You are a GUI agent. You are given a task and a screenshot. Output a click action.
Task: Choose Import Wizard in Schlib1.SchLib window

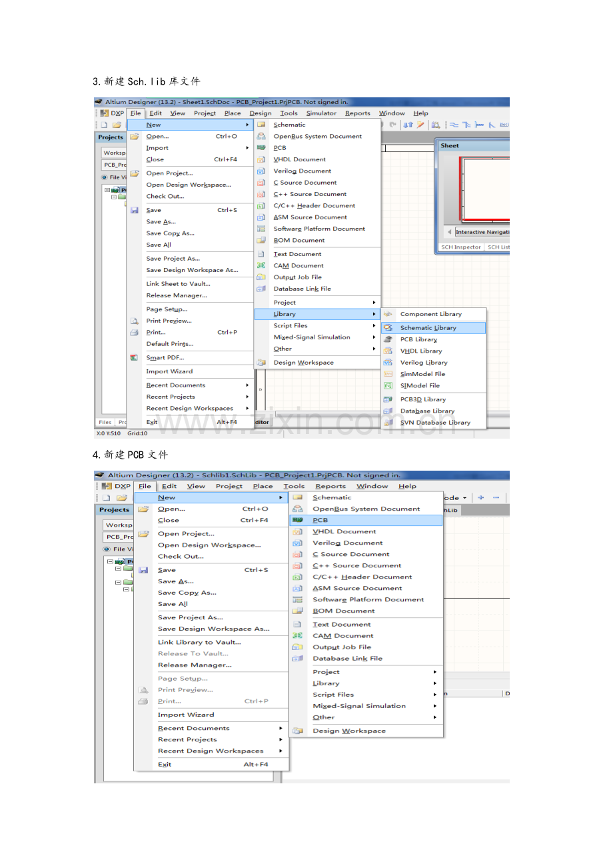(186, 714)
